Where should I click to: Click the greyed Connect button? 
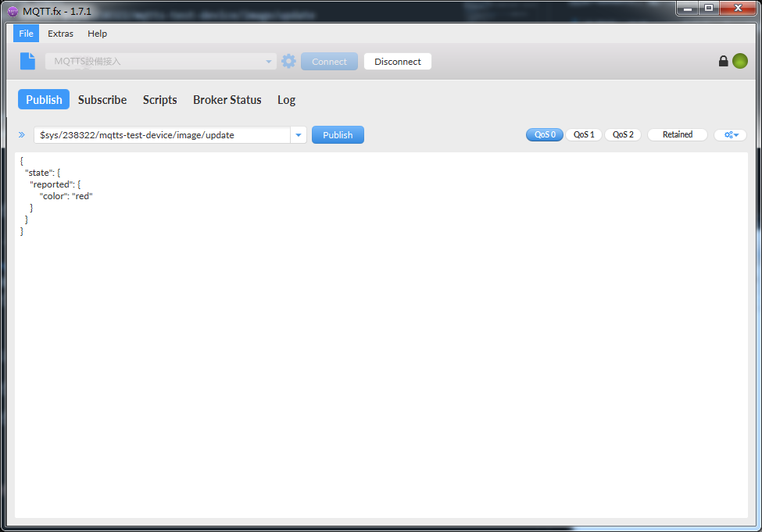pyautogui.click(x=330, y=61)
